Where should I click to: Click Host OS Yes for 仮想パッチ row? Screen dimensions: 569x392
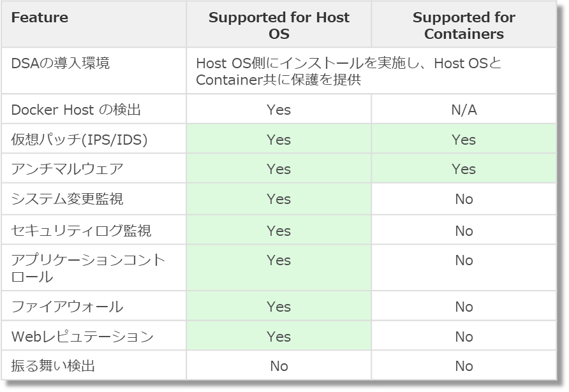279,140
